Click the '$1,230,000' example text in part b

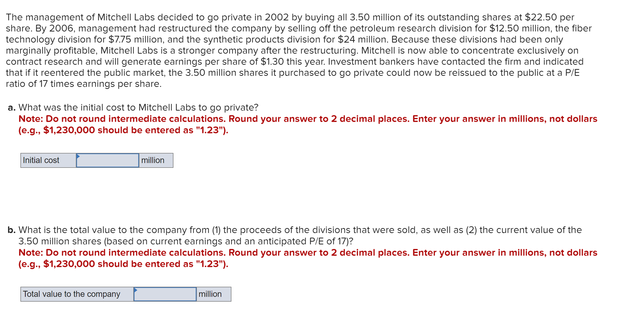coord(69,264)
